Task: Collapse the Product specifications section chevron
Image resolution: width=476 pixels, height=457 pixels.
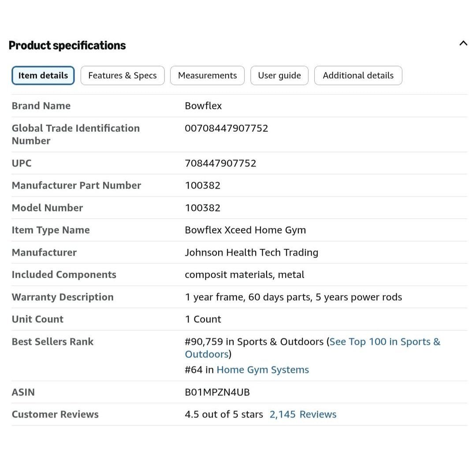Action: pos(463,43)
